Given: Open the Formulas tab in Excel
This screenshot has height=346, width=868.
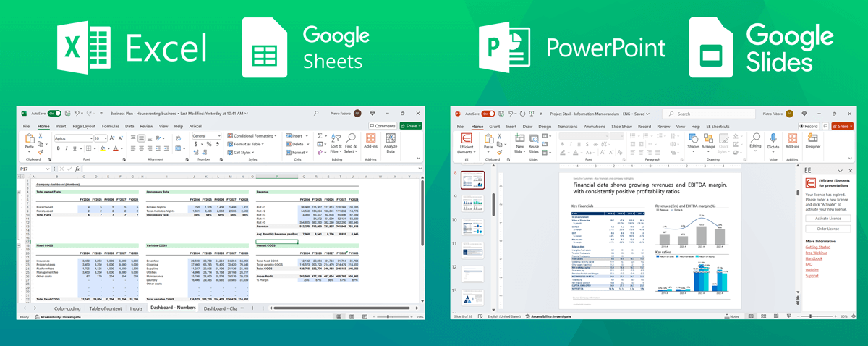Looking at the screenshot, I should 111,126.
